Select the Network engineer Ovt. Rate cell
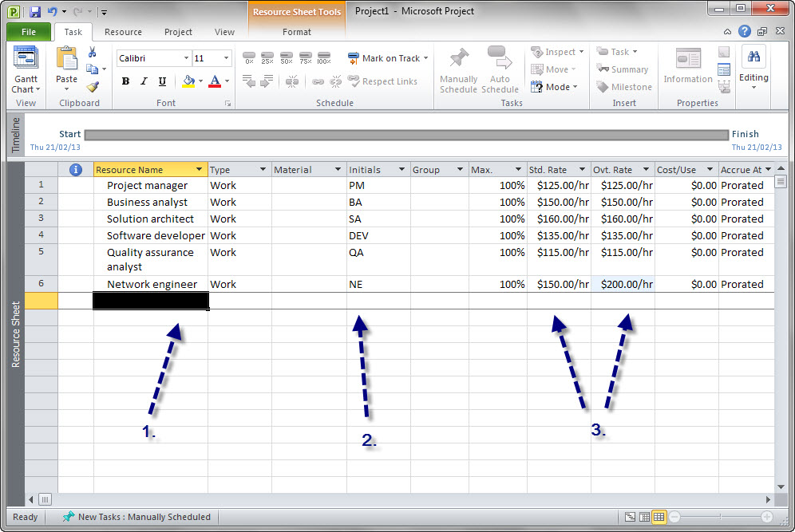Screen dimensions: 795x532 coord(622,284)
